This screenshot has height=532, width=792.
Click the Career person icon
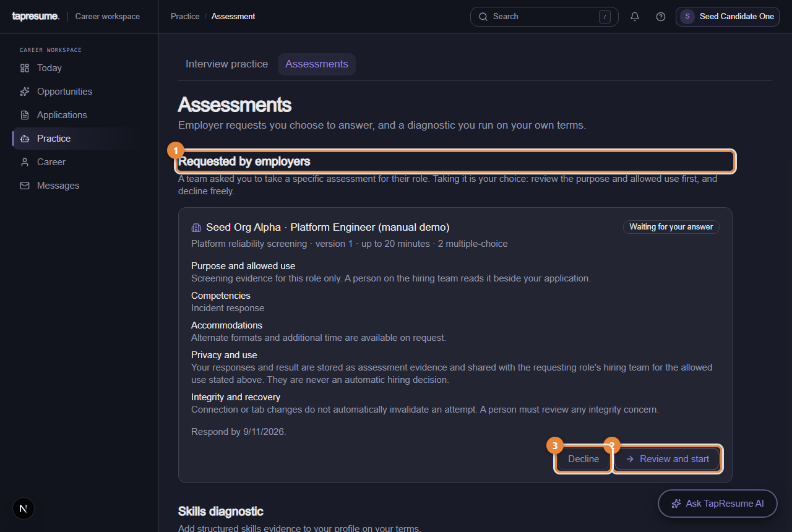pyautogui.click(x=25, y=162)
